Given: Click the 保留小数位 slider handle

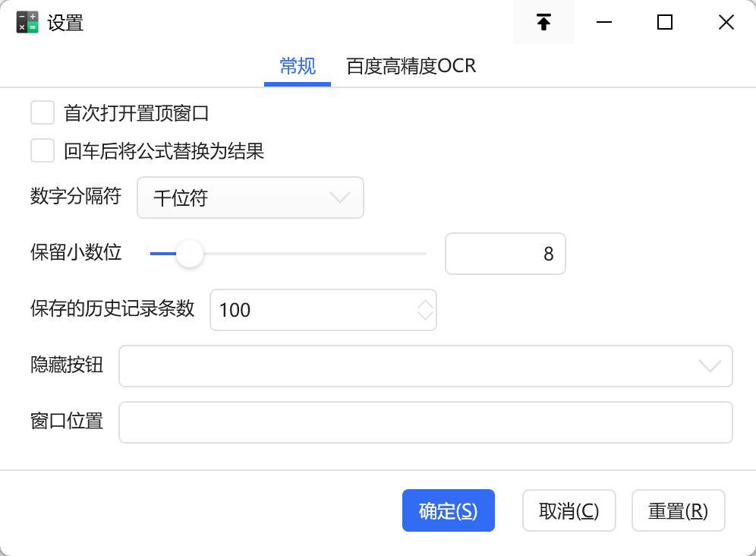Looking at the screenshot, I should 190,254.
